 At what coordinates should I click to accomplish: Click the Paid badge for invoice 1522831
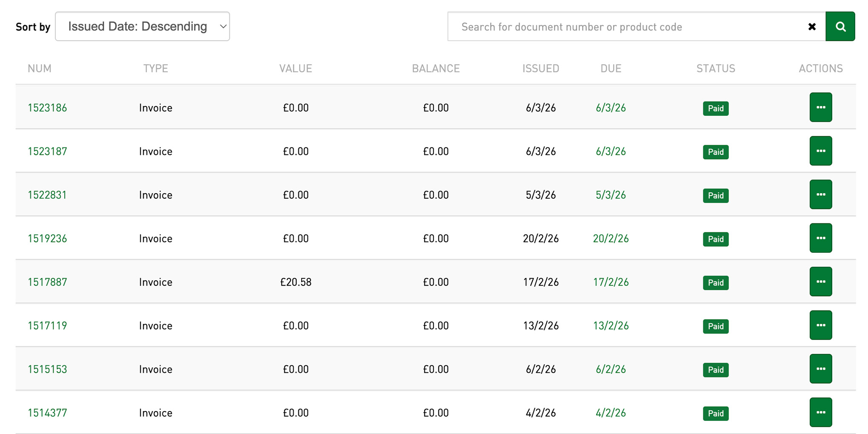(x=715, y=196)
